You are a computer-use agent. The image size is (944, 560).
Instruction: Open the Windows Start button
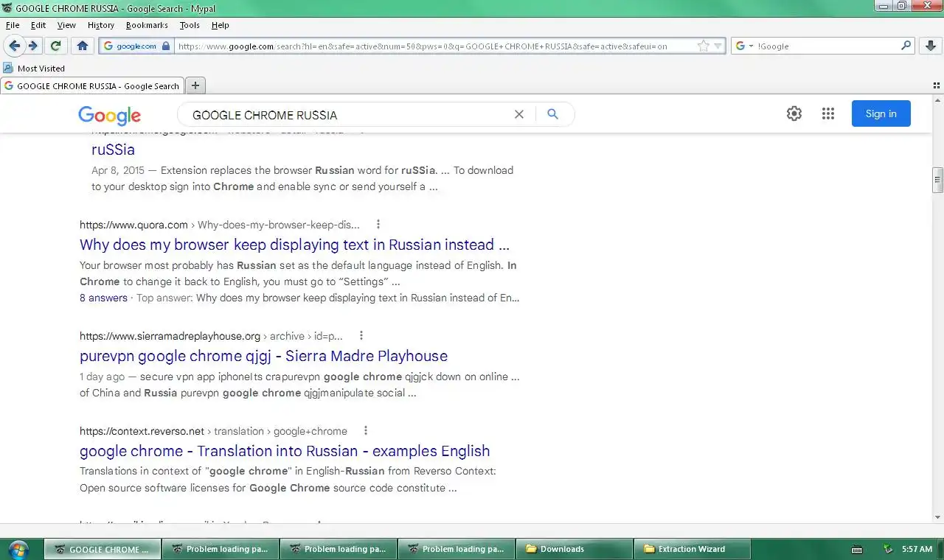[18, 549]
